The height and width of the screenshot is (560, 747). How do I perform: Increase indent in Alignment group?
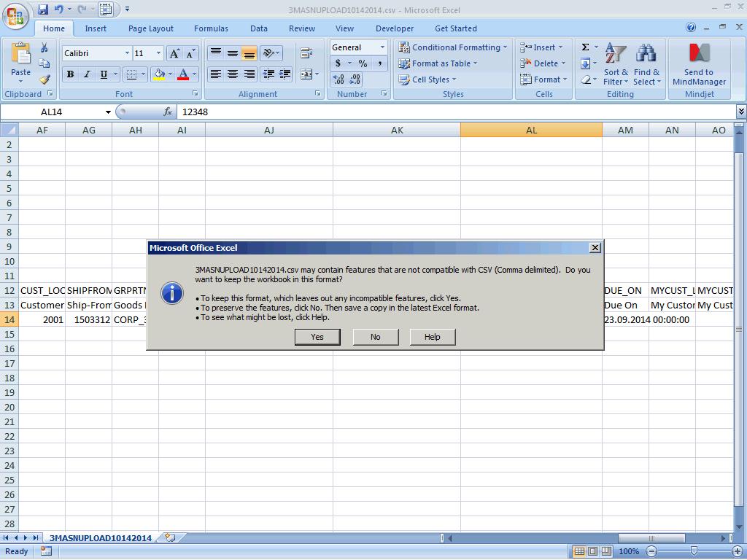(x=285, y=74)
